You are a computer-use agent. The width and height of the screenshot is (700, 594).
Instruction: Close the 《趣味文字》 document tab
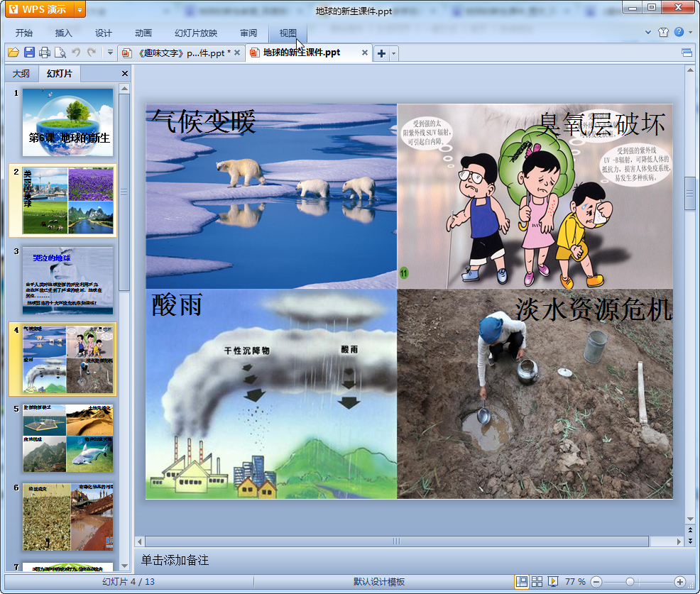(x=237, y=53)
